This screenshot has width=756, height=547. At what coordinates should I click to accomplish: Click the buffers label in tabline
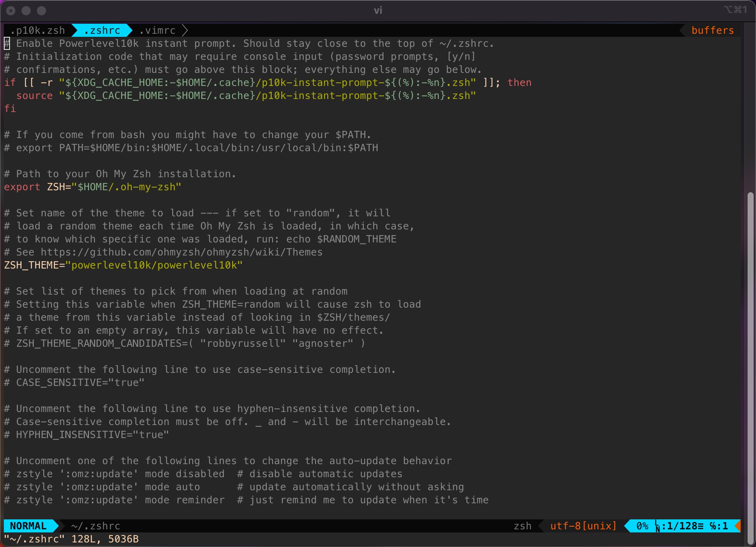pos(713,30)
